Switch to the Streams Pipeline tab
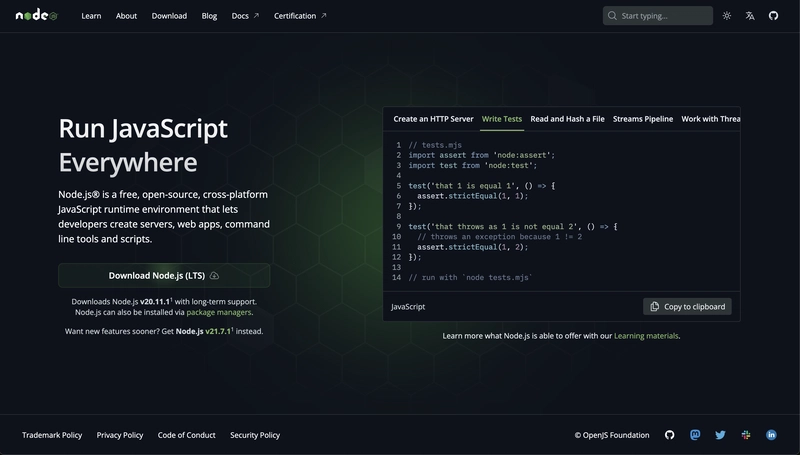This screenshot has width=800, height=455. coord(643,119)
